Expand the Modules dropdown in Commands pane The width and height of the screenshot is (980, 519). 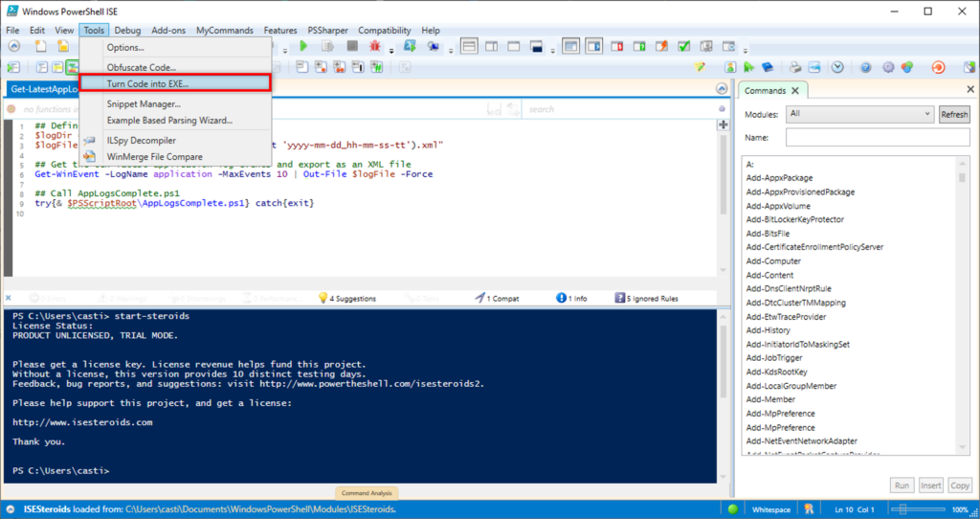[x=858, y=114]
